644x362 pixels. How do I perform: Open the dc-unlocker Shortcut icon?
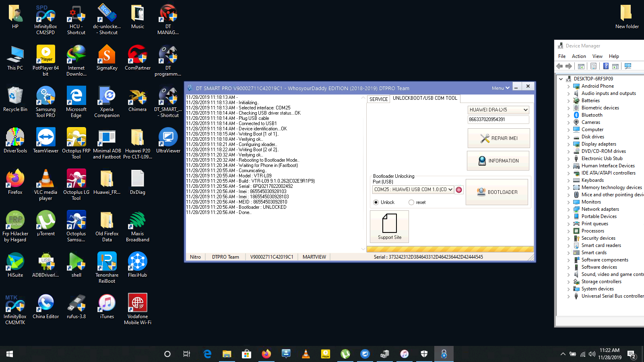(x=107, y=19)
